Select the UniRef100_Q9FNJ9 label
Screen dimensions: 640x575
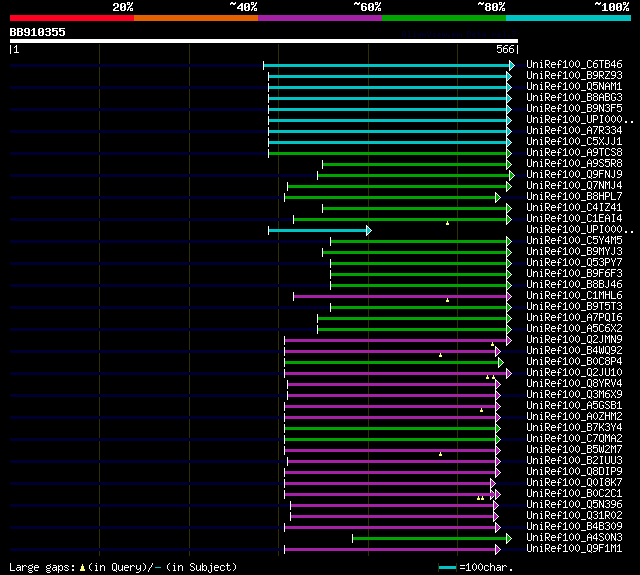(574, 175)
